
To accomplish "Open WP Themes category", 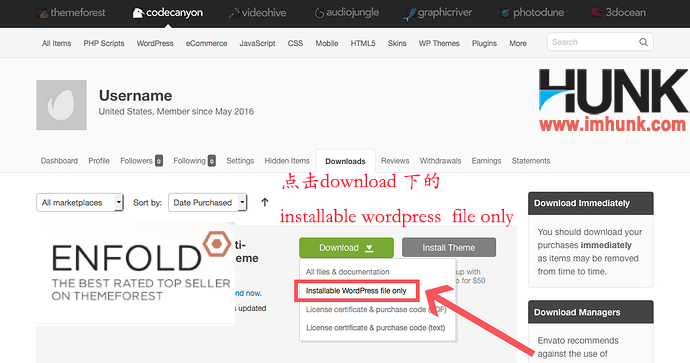I will point(439,43).
